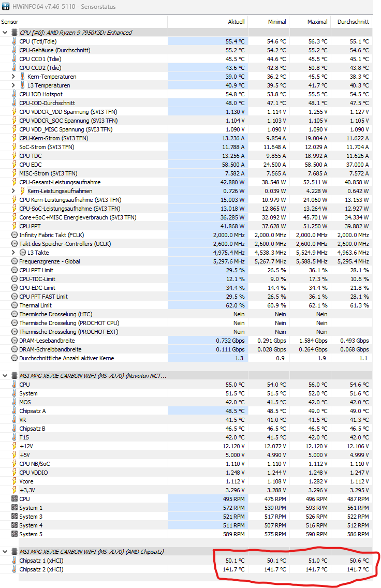Click thermometer icon of MOS sensor

[14, 402]
